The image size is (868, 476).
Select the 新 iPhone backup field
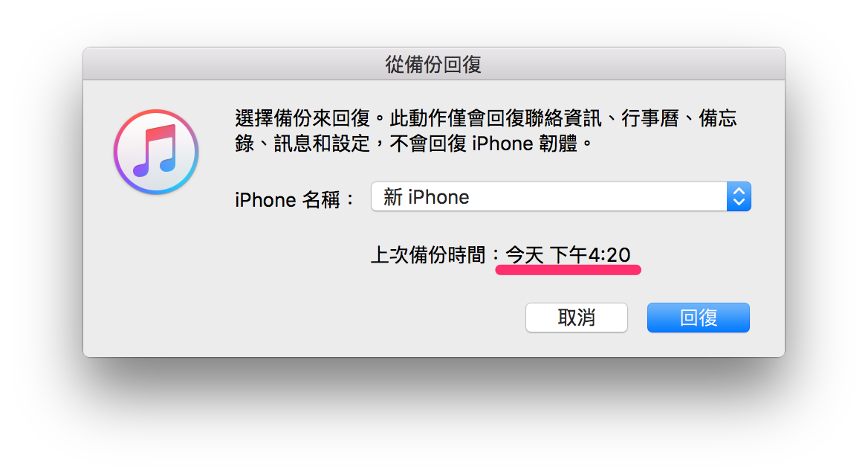click(x=561, y=196)
